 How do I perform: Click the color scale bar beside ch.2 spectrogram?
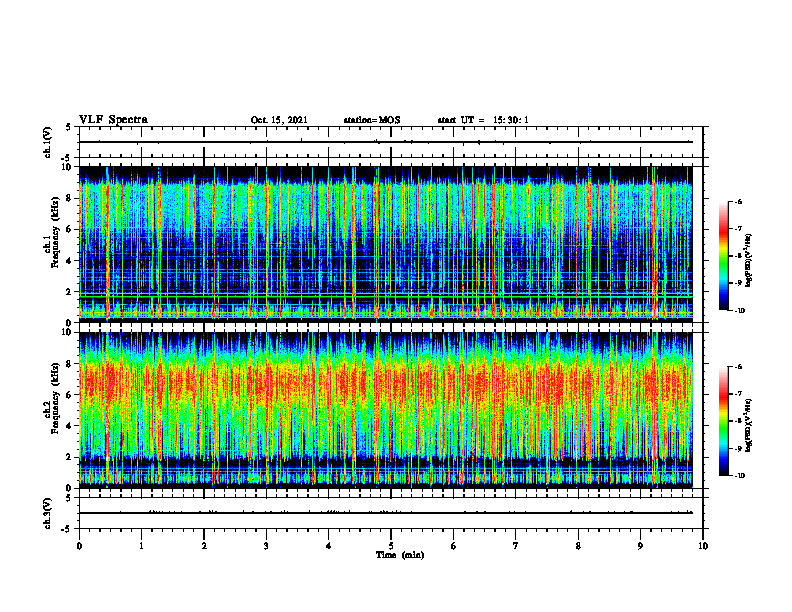point(724,421)
